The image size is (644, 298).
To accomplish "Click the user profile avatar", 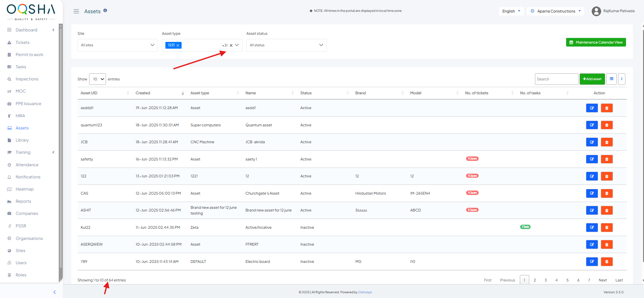I will [x=596, y=11].
